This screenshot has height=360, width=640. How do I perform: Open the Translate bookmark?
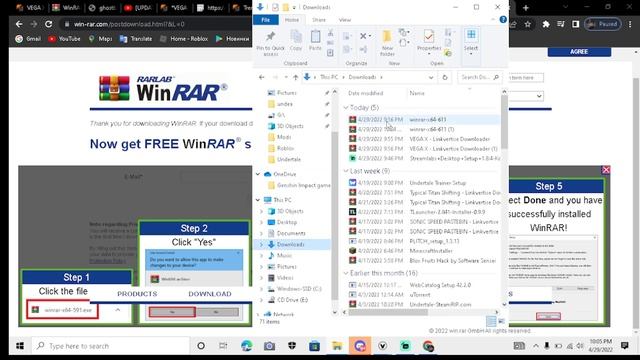pyautogui.click(x=136, y=39)
